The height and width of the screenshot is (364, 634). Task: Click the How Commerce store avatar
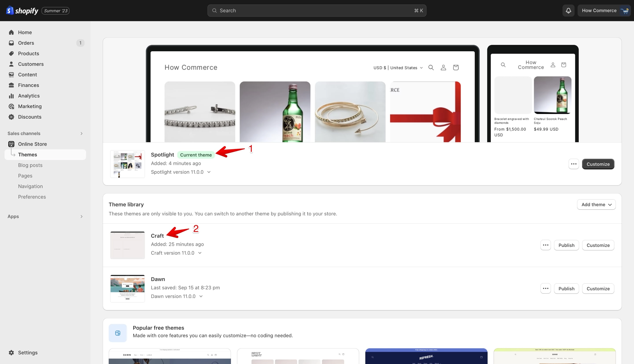[x=625, y=11]
